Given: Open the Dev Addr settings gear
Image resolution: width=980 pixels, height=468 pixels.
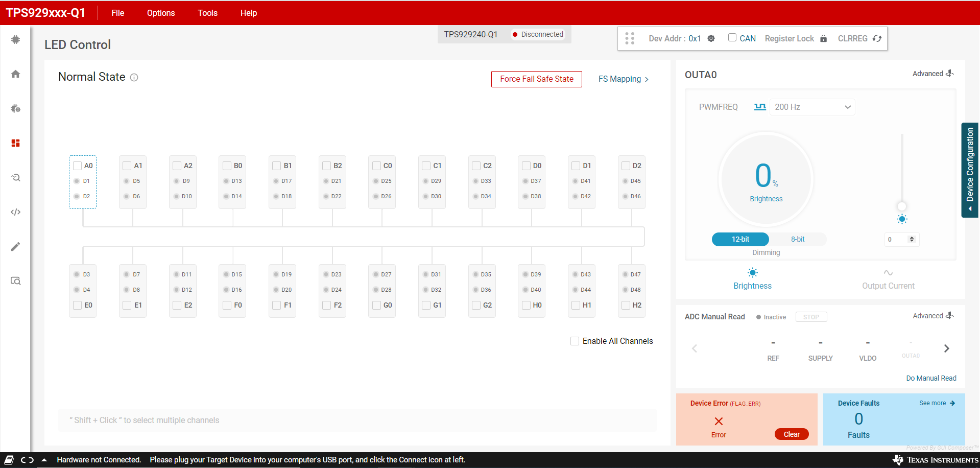Looking at the screenshot, I should pyautogui.click(x=711, y=38).
